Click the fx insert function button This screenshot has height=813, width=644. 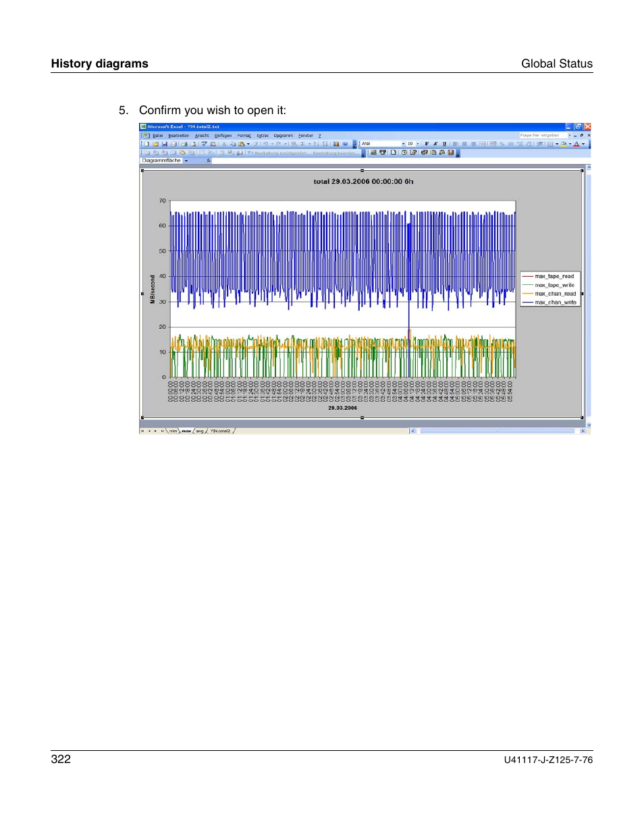point(209,161)
